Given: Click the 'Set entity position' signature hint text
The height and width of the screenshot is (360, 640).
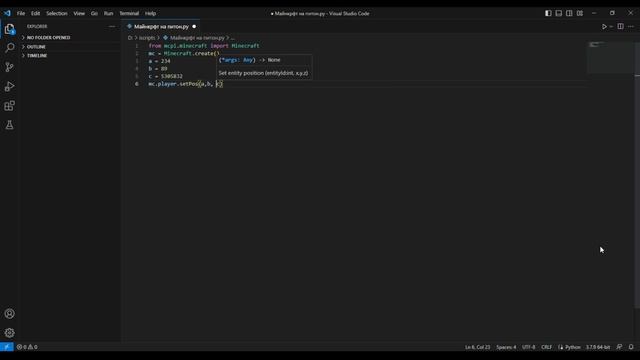Looking at the screenshot, I should [x=263, y=73].
